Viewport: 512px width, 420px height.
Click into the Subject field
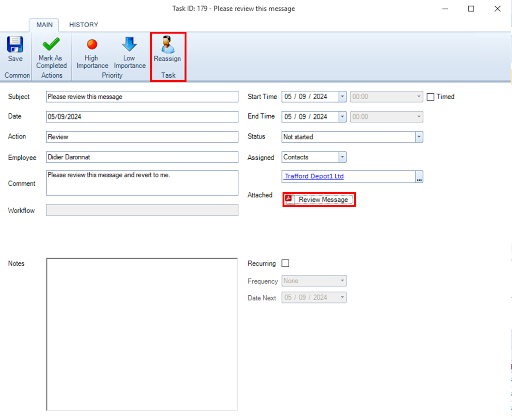142,97
